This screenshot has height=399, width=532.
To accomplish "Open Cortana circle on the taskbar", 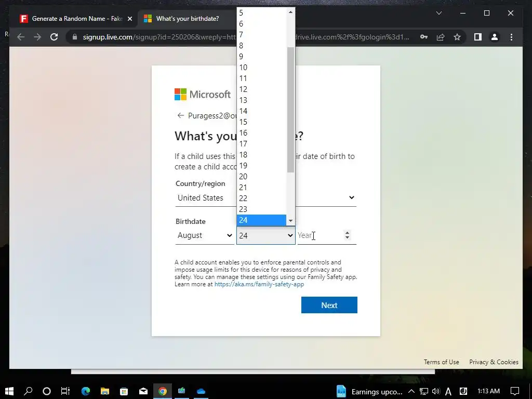I will [47, 391].
